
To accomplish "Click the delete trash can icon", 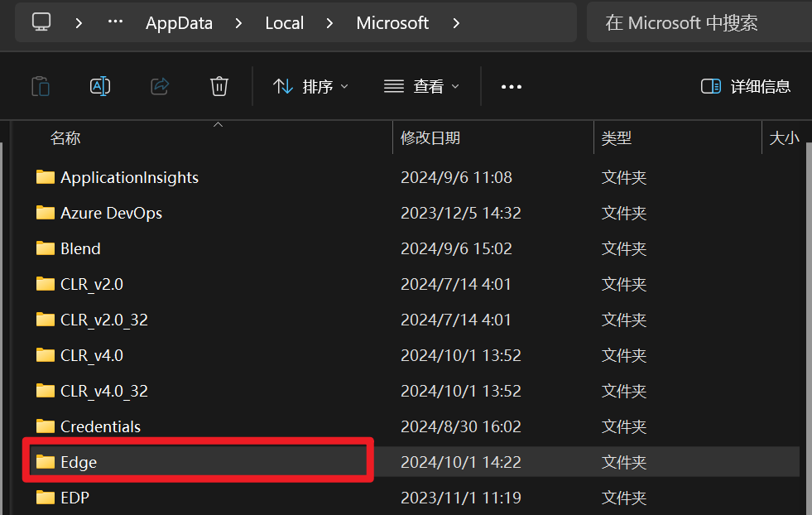I will click(x=219, y=86).
